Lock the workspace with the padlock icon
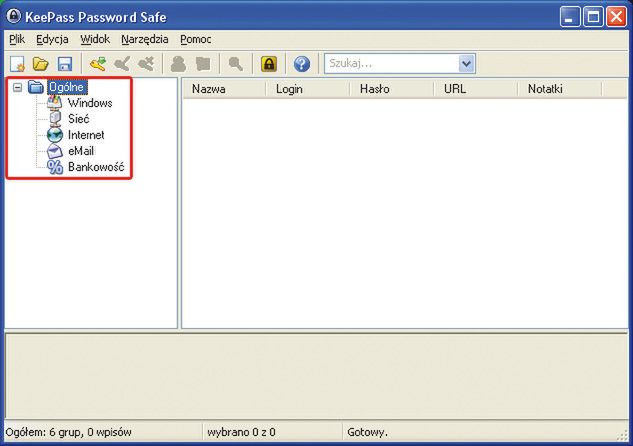 click(x=269, y=64)
